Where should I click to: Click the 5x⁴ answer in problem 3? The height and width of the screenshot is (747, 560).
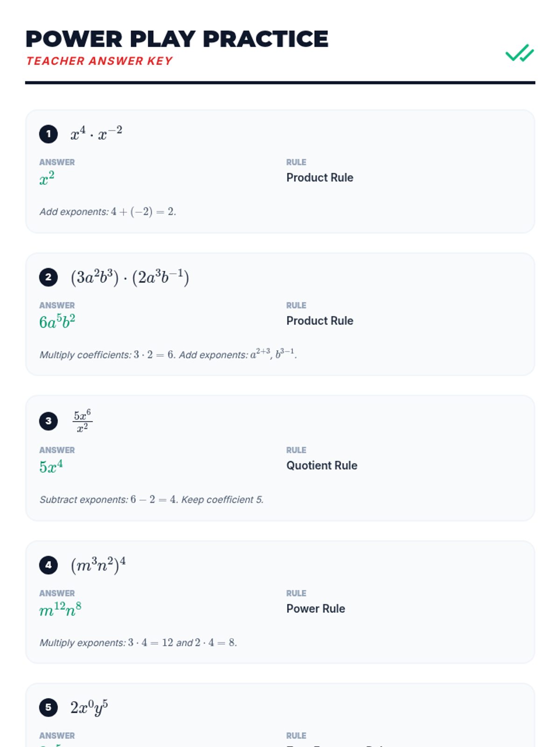51,466
